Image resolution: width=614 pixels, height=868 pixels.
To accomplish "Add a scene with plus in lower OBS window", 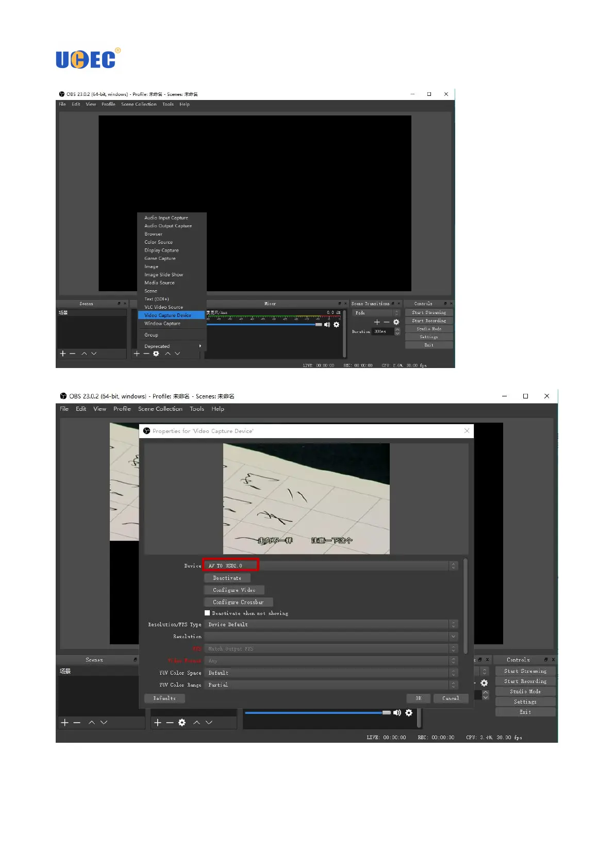I will click(65, 723).
